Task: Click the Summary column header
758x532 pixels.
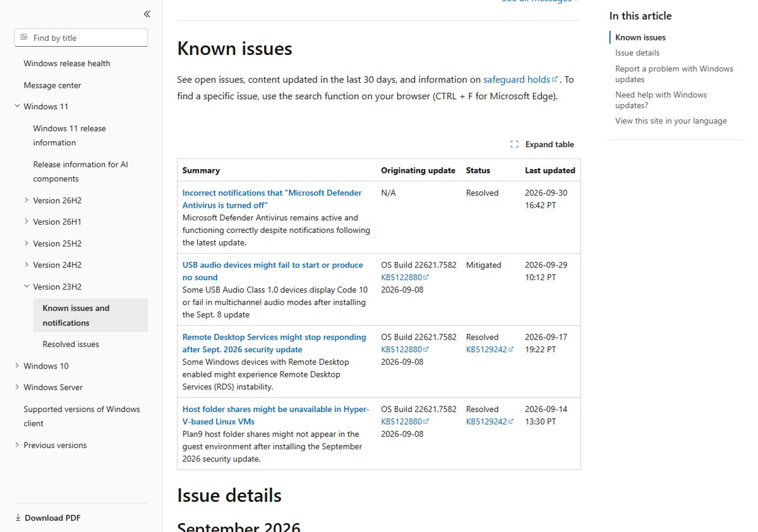Action: (x=201, y=170)
